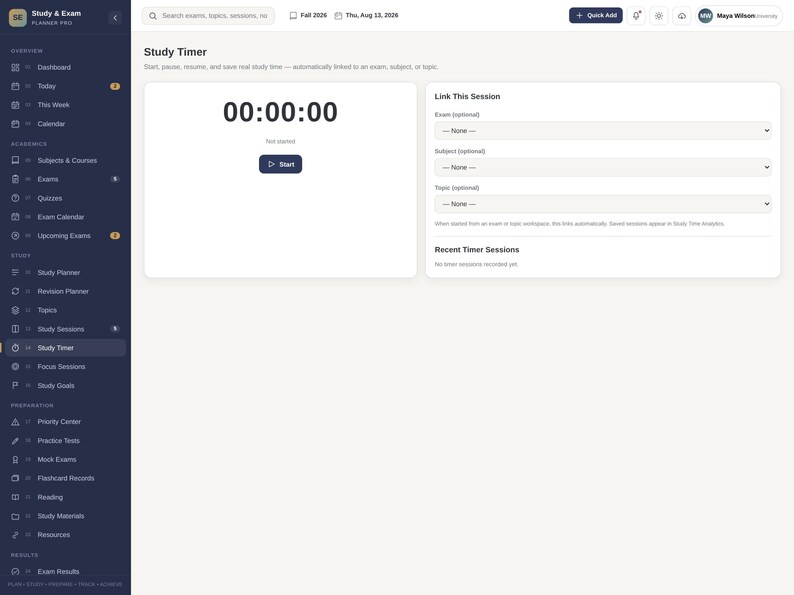Click the Study Planner list icon
The image size is (794, 595).
coord(15,272)
